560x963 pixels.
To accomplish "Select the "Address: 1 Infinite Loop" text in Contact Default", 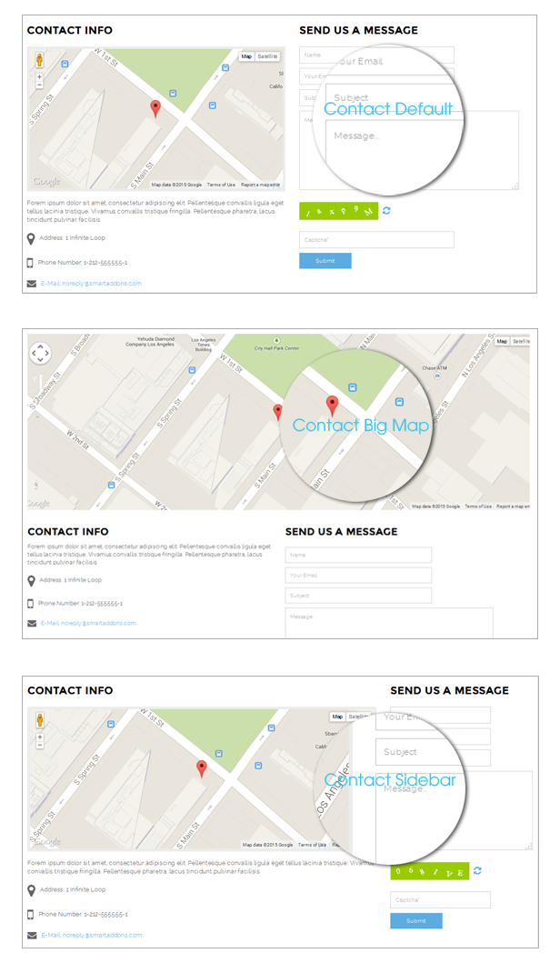I will 72,237.
